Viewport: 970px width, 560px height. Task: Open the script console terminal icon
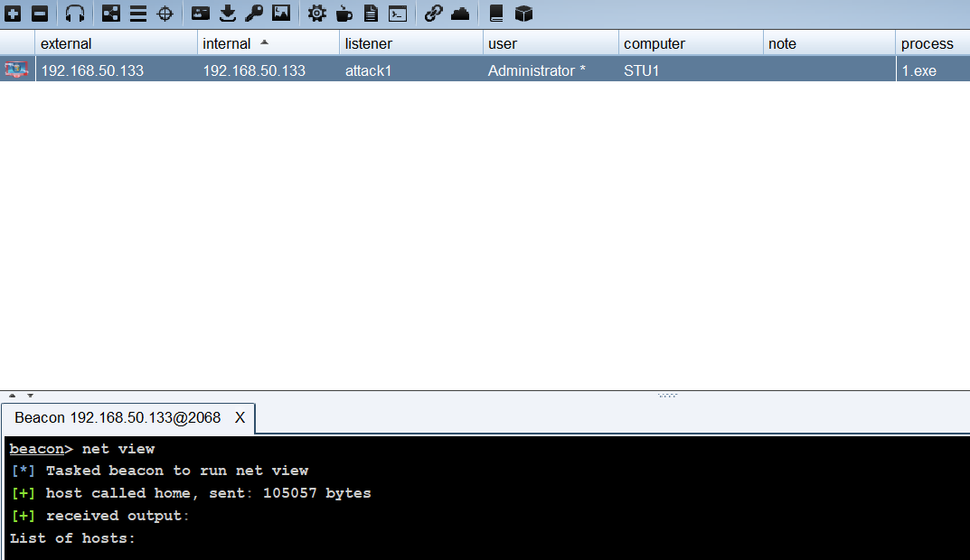[398, 14]
